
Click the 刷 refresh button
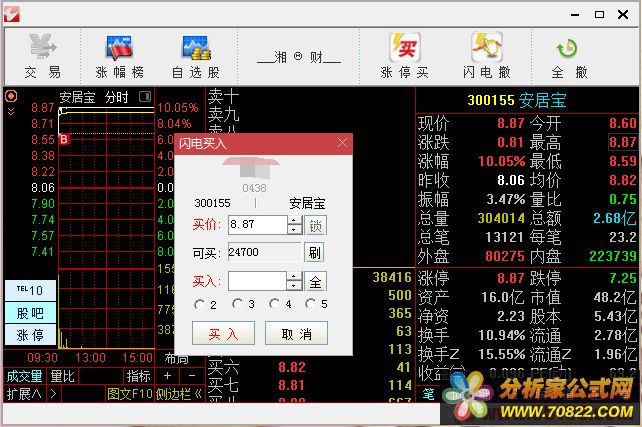pos(314,253)
